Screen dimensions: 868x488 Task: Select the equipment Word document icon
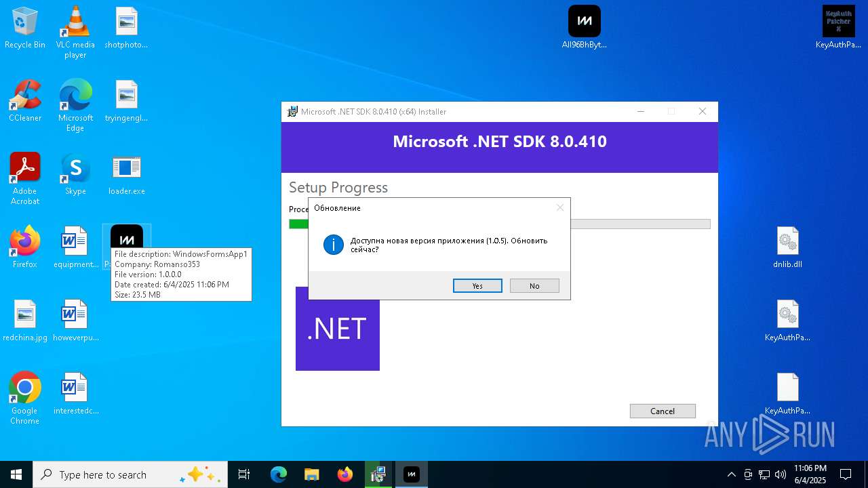[75, 248]
